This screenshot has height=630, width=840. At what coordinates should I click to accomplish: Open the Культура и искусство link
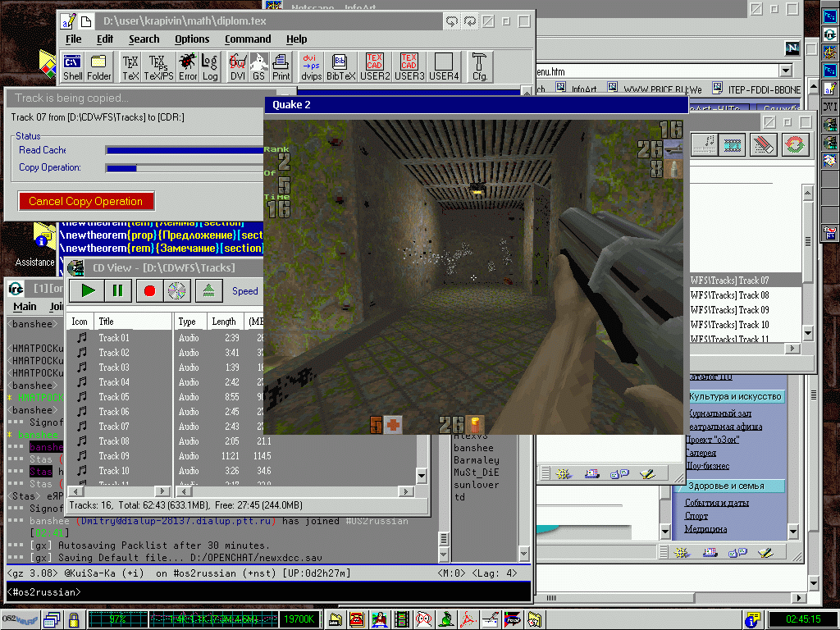pos(735,396)
